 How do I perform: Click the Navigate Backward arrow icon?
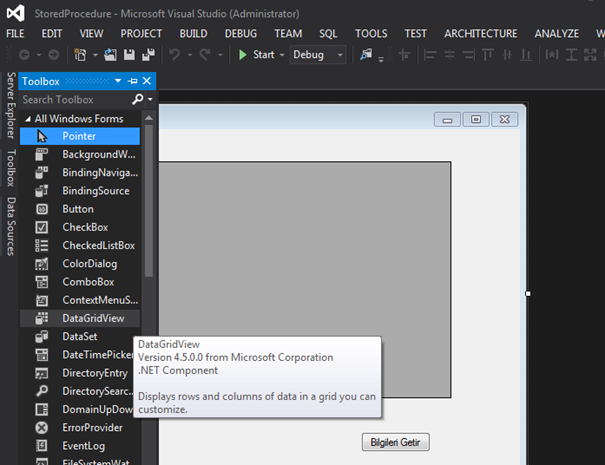24,55
